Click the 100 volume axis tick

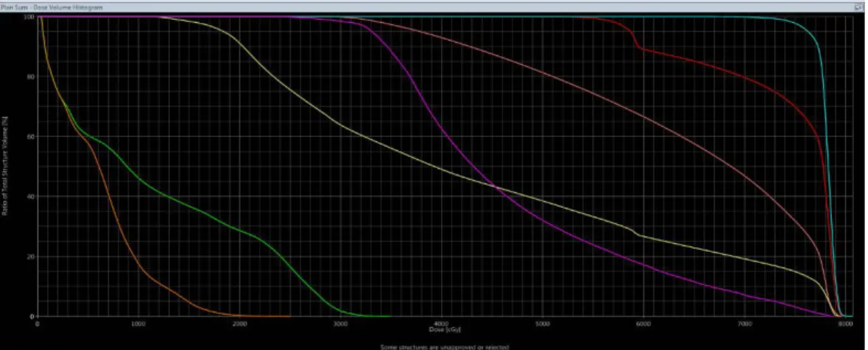(29, 17)
